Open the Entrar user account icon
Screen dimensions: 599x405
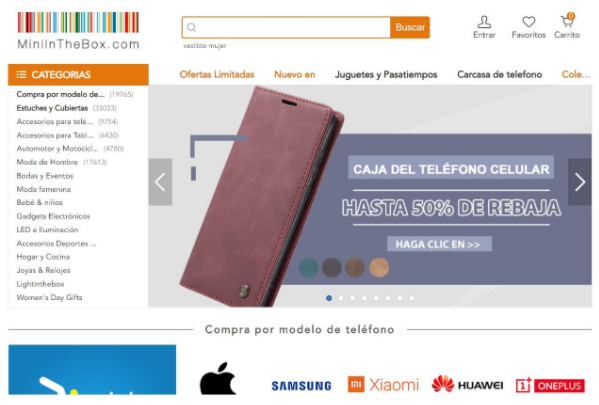pos(484,22)
